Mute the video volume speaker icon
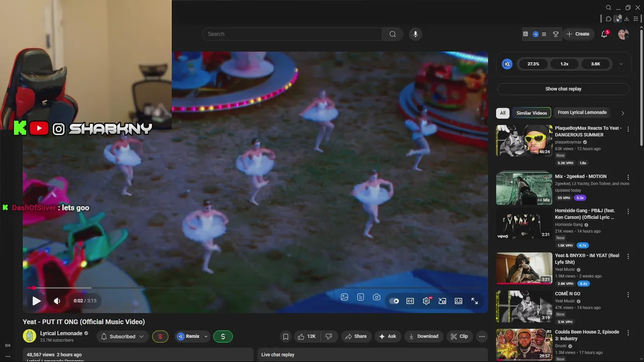Viewport: 644px width, 362px height. click(x=57, y=301)
